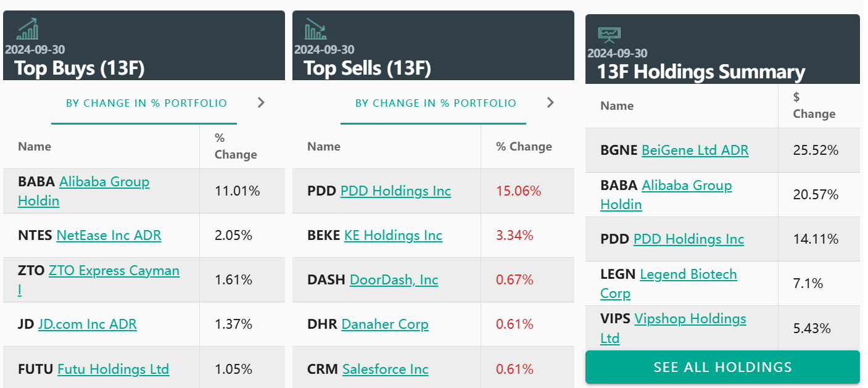Click the '$ Change' column header in Holdings Summary
Screen dimensions: 868x388
pyautogui.click(x=814, y=105)
